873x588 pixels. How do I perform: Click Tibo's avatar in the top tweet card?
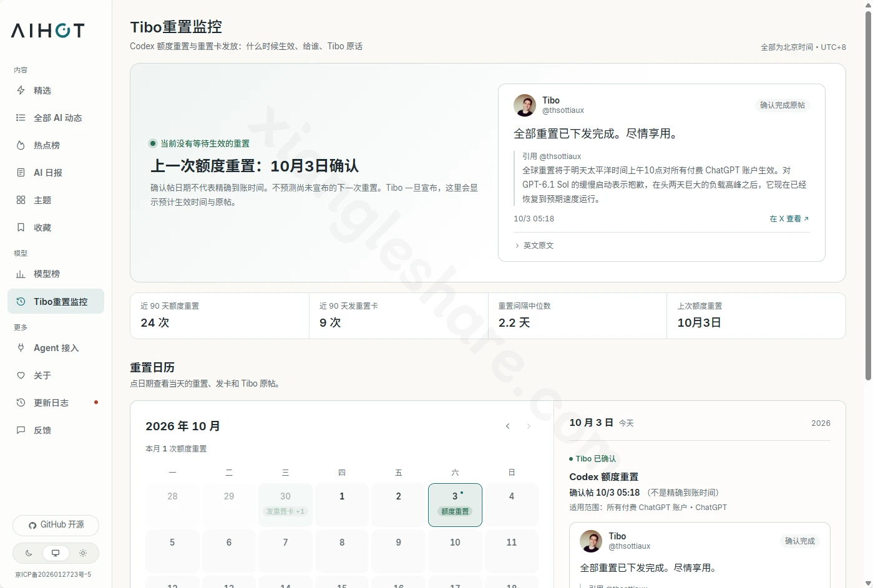click(x=525, y=105)
